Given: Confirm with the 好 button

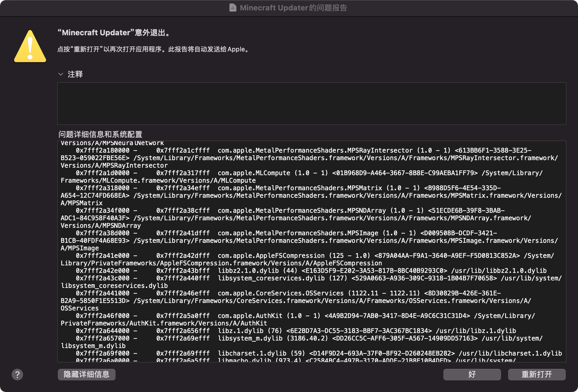Looking at the screenshot, I should [x=472, y=375].
